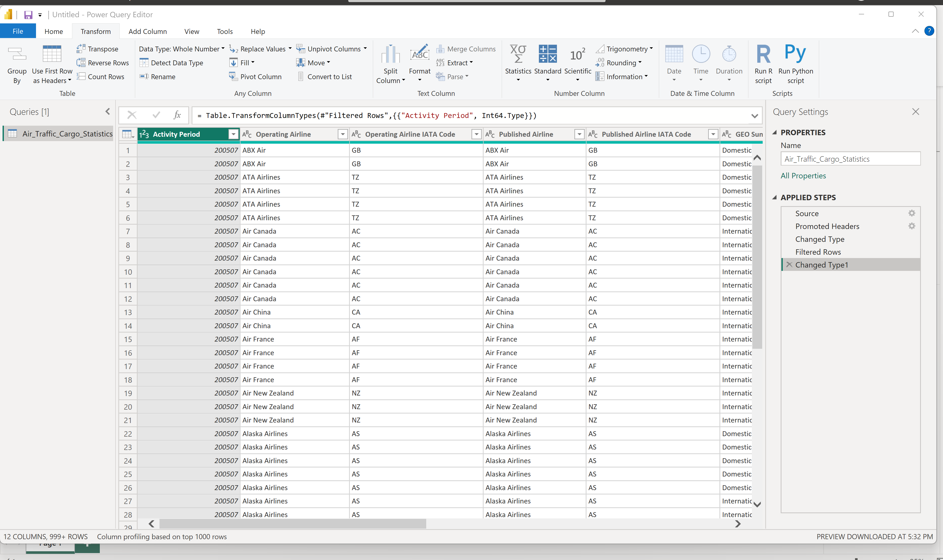Open the Add Column ribbon tab
Viewport: 943px width, 560px height.
tap(147, 31)
